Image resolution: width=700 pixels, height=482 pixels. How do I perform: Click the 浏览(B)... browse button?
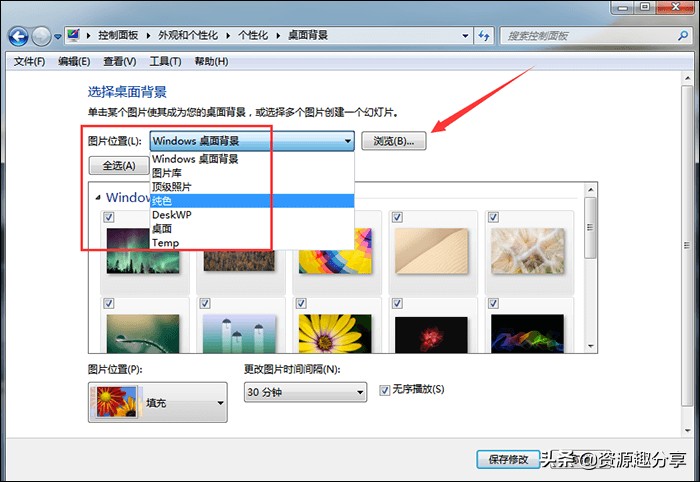click(x=394, y=141)
